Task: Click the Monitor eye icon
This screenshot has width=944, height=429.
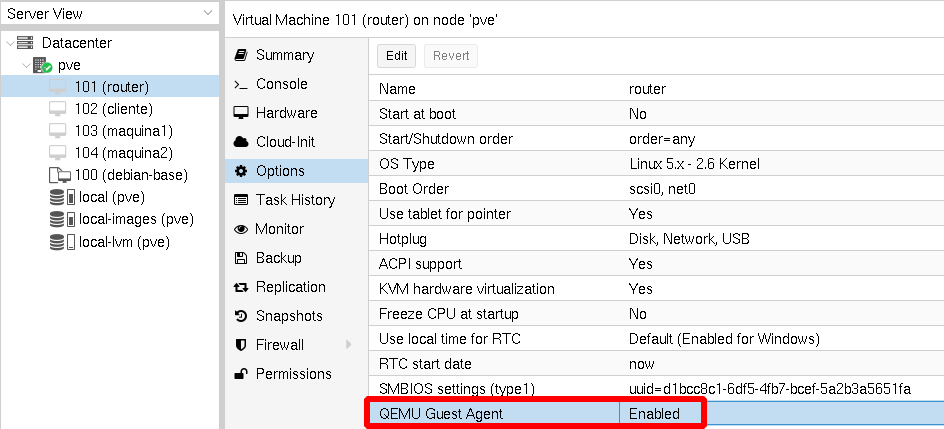Action: [240, 229]
